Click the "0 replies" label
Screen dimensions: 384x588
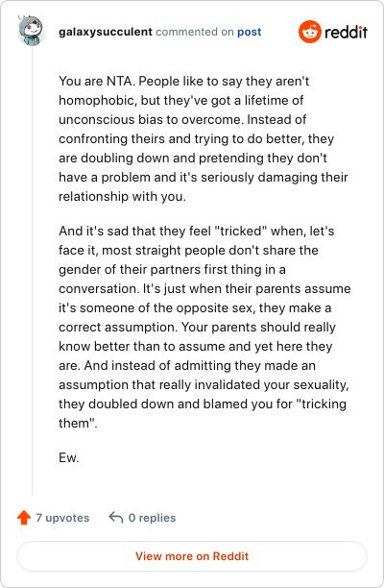click(152, 518)
